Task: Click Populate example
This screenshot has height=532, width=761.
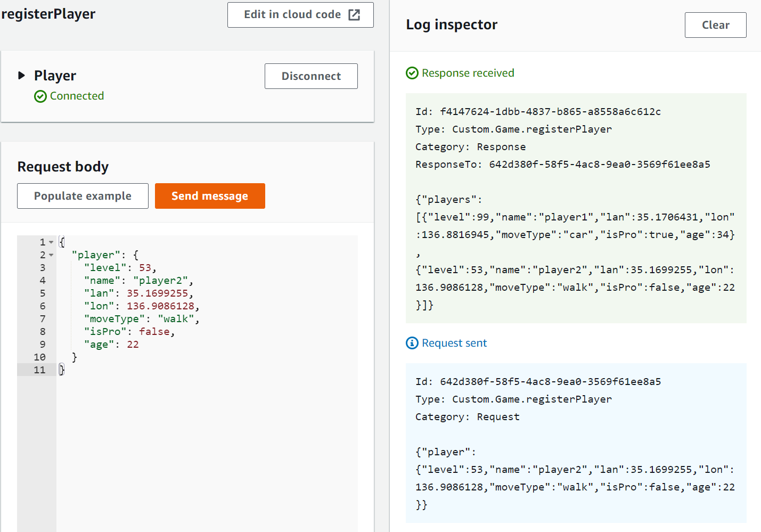Action: tap(83, 196)
